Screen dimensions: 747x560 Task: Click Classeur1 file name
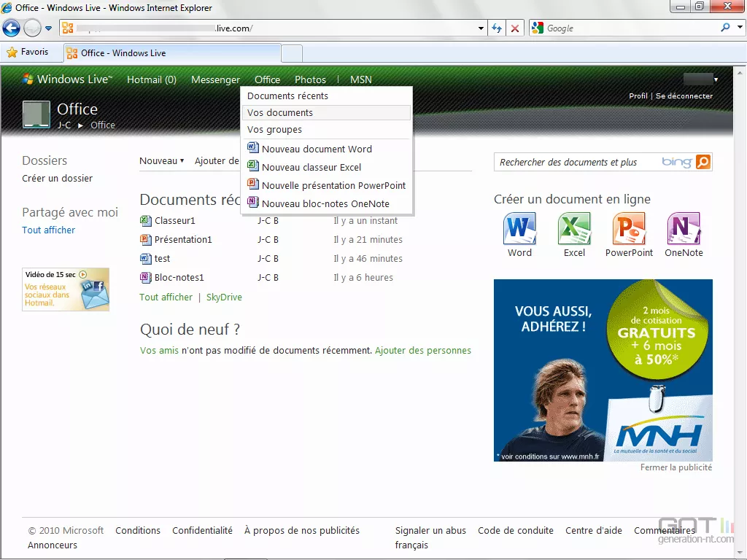(x=175, y=220)
